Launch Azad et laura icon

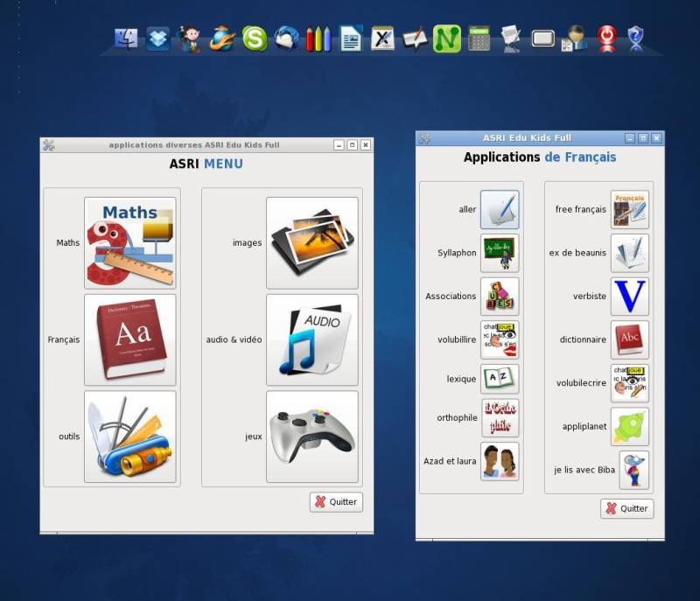pyautogui.click(x=500, y=461)
